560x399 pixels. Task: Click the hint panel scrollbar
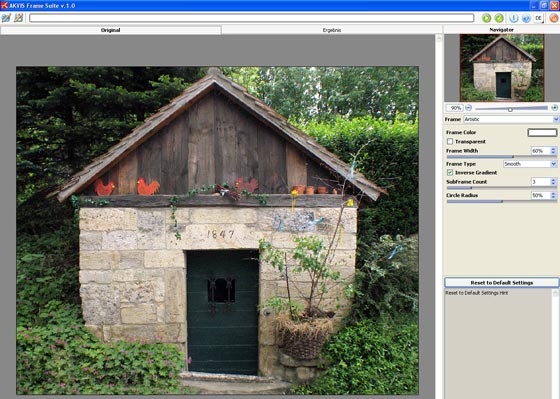(556, 344)
